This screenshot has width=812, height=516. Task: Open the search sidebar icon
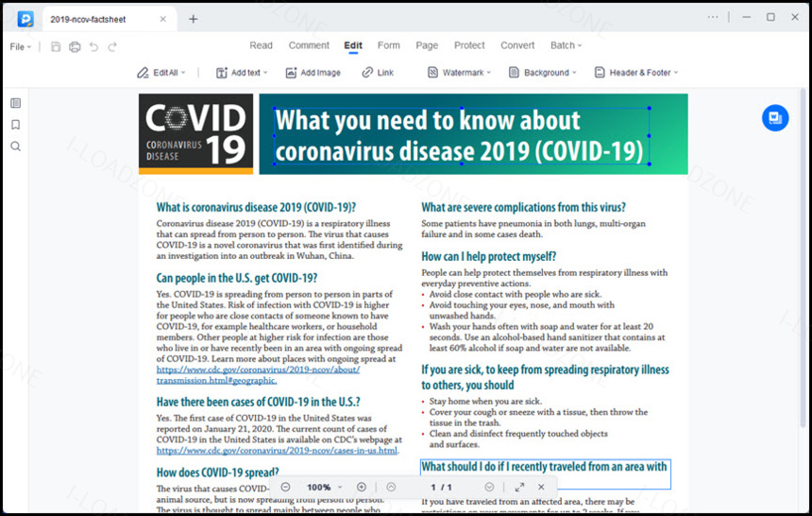[15, 146]
